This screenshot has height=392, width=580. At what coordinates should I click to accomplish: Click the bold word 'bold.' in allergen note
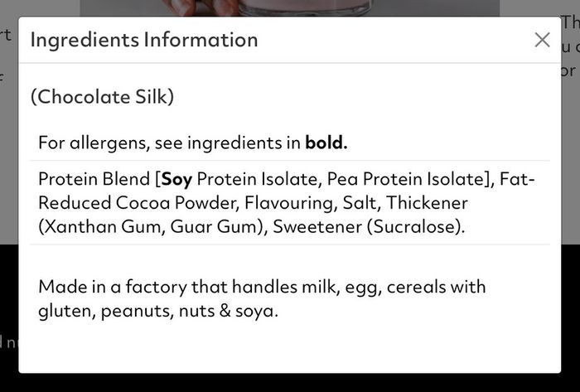[x=326, y=143]
